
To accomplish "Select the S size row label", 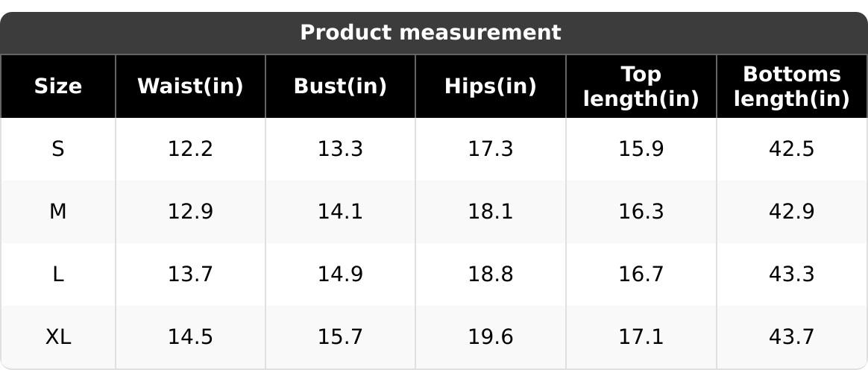I will [57, 149].
